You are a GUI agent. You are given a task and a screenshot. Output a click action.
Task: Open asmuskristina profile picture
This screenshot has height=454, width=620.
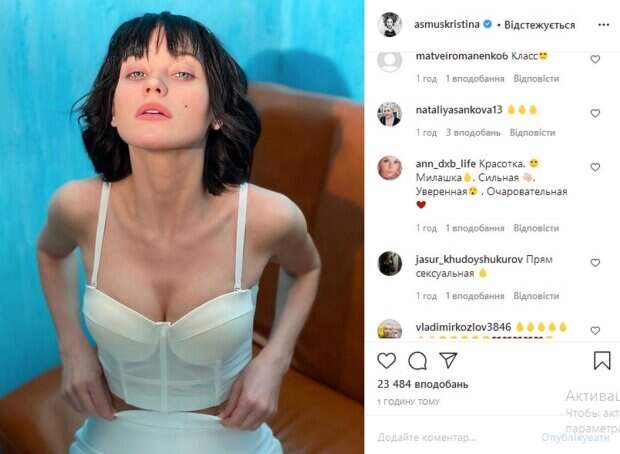(389, 25)
